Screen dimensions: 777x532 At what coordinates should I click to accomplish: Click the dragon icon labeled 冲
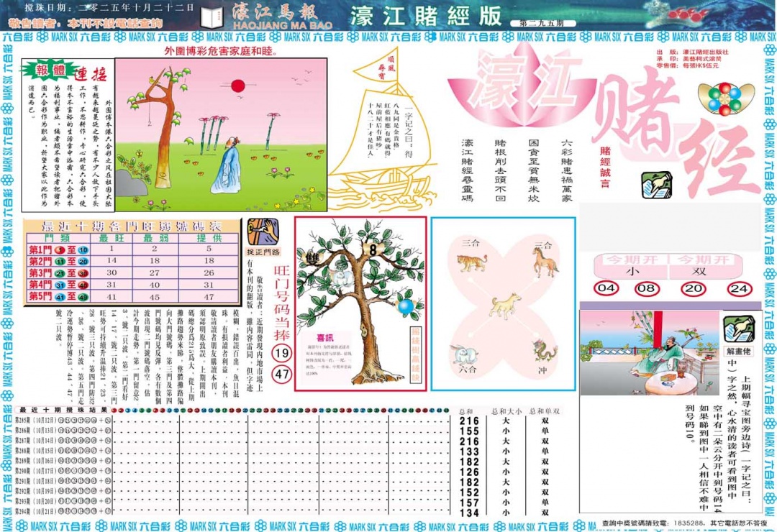point(545,350)
